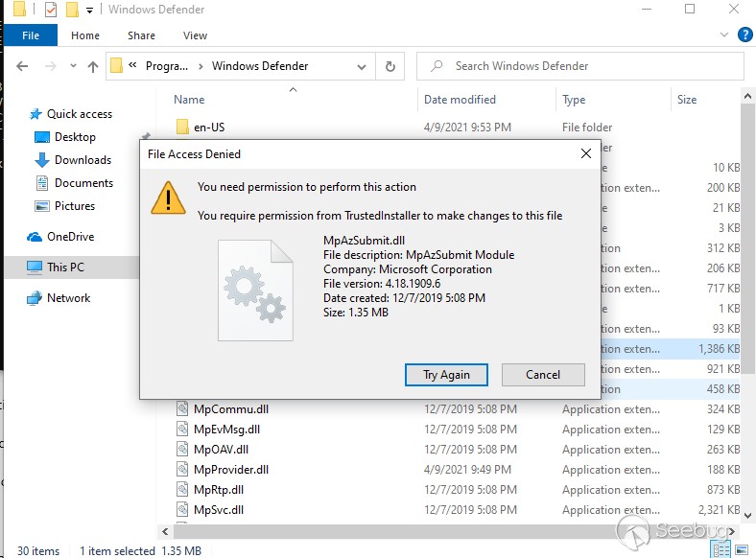The height and width of the screenshot is (558, 756).
Task: Click the MpCommu.dll file icon
Action: pos(183,409)
